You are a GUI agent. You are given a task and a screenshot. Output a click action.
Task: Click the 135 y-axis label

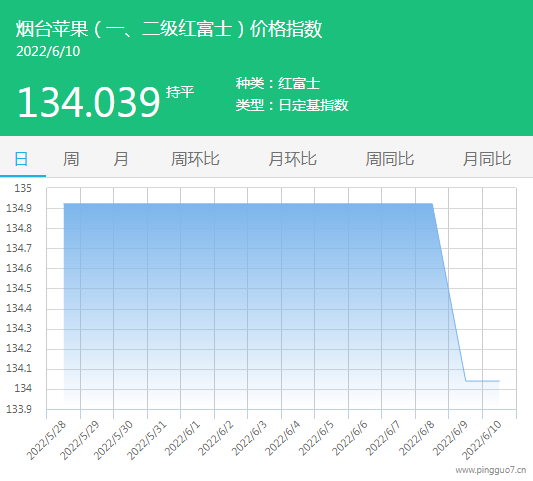pyautogui.click(x=23, y=188)
